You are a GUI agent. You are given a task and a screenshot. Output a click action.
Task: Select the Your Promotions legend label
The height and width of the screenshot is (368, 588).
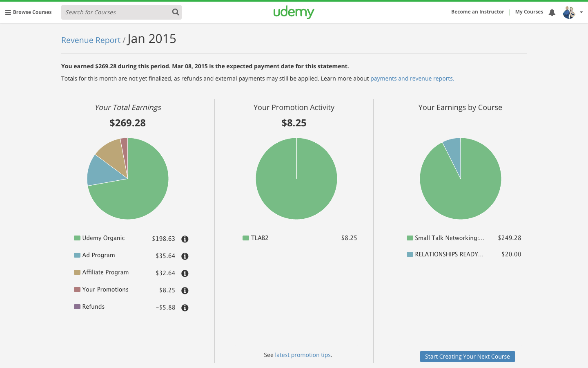tap(105, 289)
